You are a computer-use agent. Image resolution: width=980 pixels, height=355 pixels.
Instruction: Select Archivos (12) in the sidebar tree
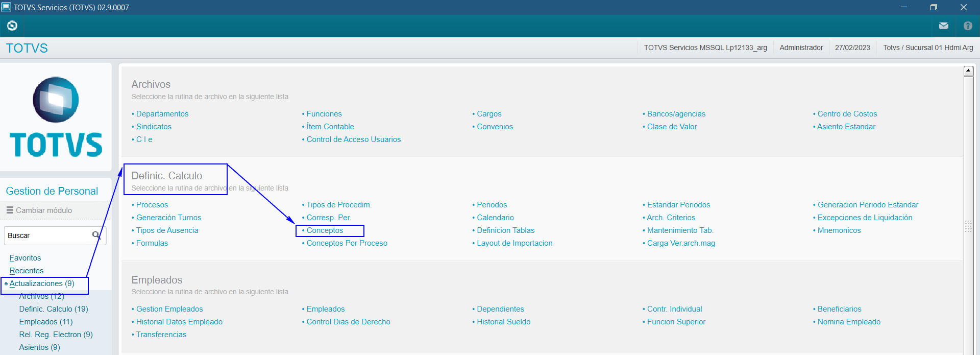(x=41, y=296)
